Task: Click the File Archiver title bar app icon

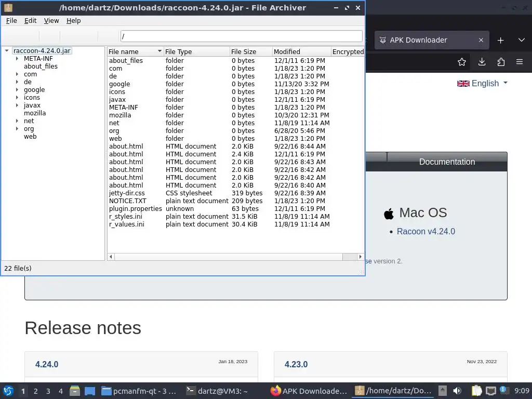Action: pos(8,7)
